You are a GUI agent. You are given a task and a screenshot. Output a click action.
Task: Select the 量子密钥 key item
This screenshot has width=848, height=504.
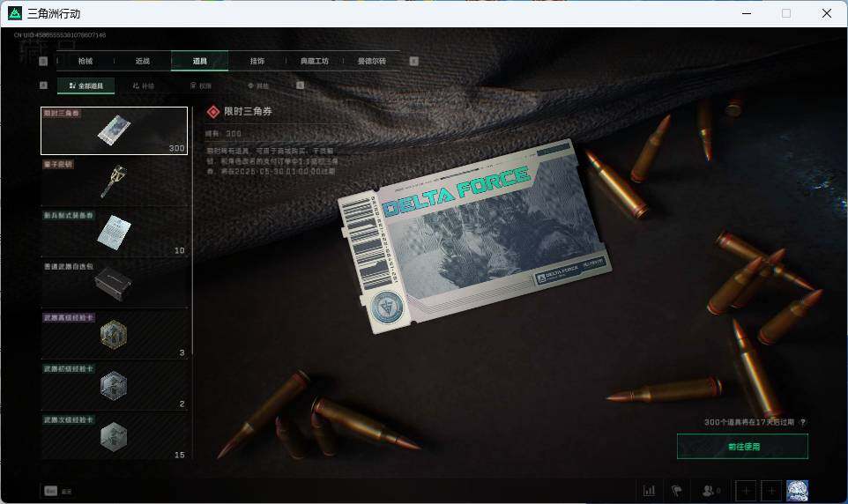114,182
